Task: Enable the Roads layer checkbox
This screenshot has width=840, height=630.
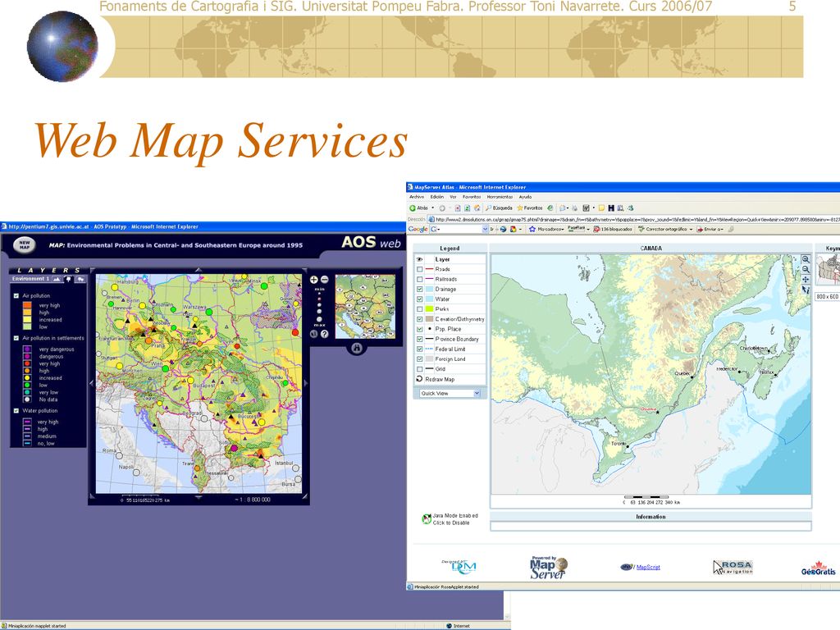Action: tap(419, 269)
